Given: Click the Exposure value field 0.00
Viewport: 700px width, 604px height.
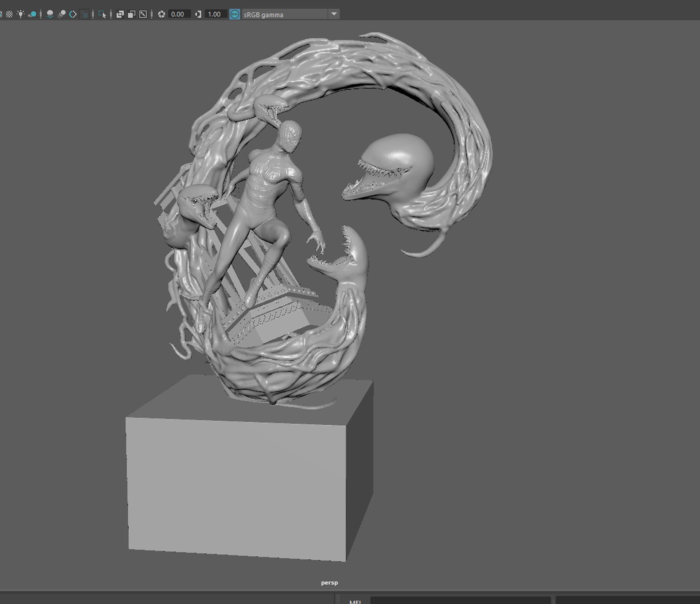Looking at the screenshot, I should click(179, 14).
